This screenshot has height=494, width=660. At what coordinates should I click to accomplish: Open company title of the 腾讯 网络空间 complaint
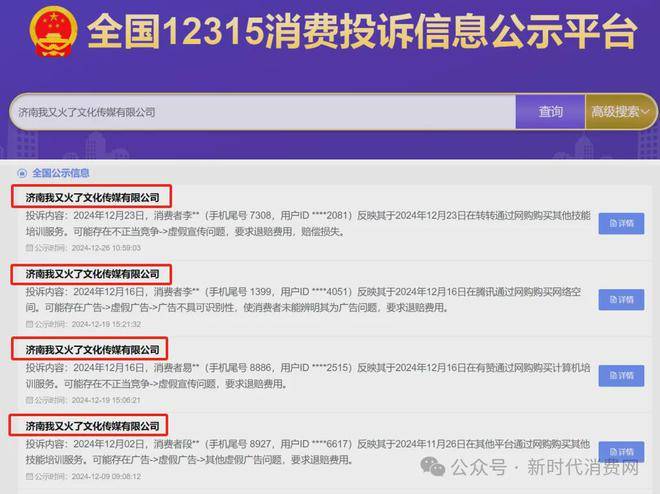[x=92, y=273]
